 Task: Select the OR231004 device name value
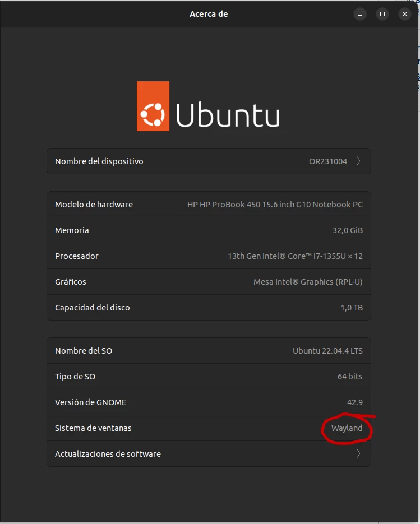[327, 161]
